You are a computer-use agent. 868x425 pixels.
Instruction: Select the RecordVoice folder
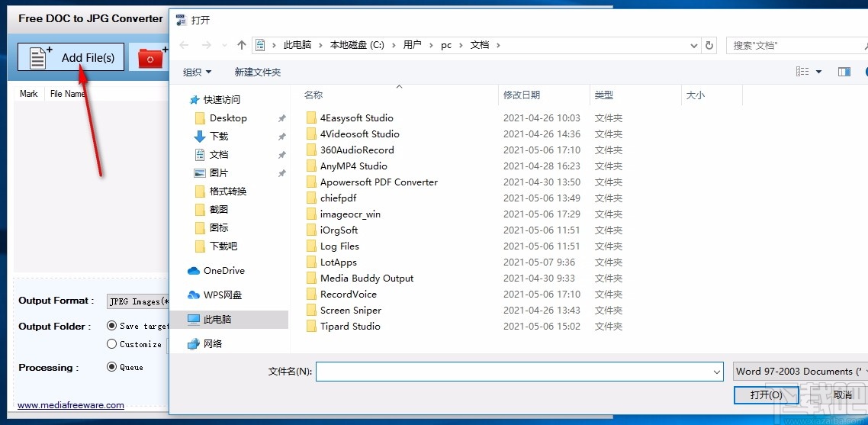(349, 295)
